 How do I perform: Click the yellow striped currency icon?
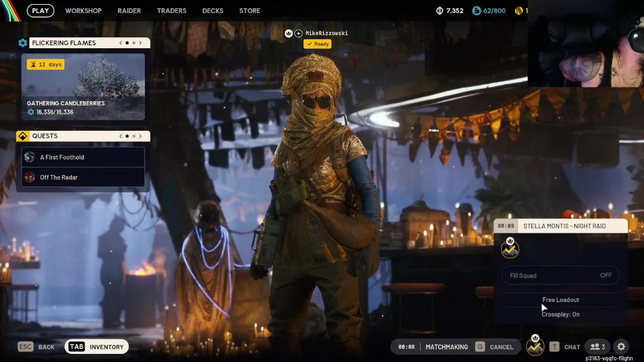click(x=519, y=11)
